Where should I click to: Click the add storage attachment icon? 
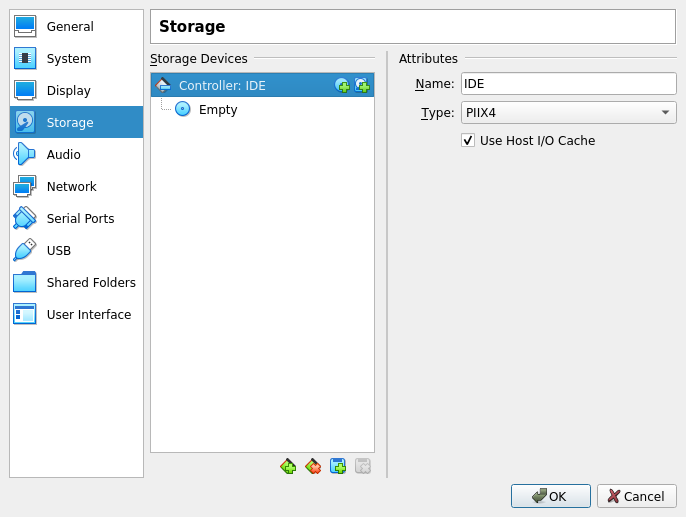[x=338, y=466]
